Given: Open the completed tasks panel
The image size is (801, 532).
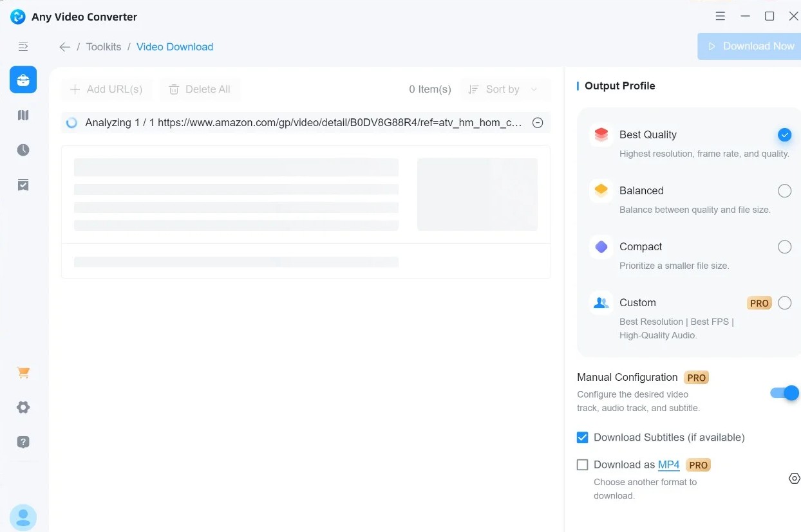Looking at the screenshot, I should 23,185.
